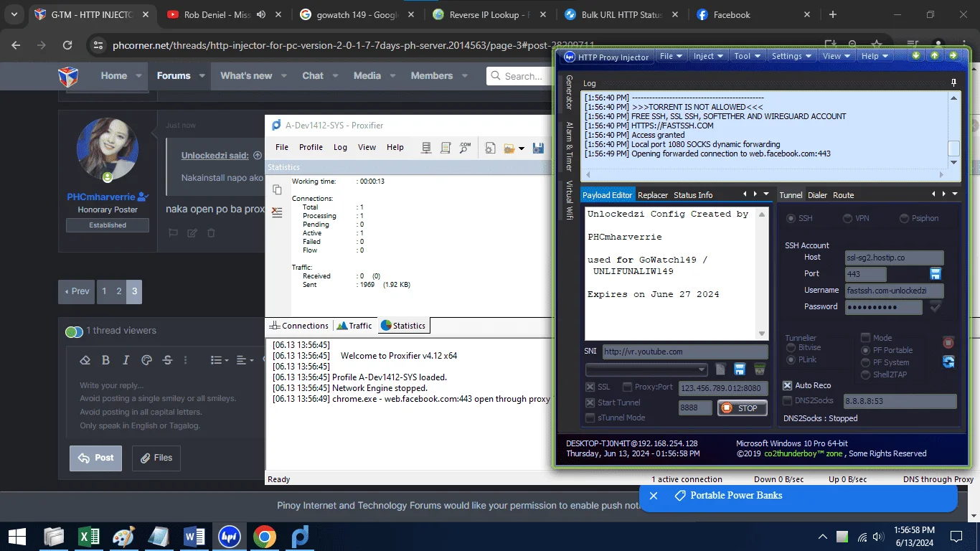The image size is (980, 551).
Task: Open Proxifier's Proxy Servers toolbar icon
Action: (x=426, y=148)
